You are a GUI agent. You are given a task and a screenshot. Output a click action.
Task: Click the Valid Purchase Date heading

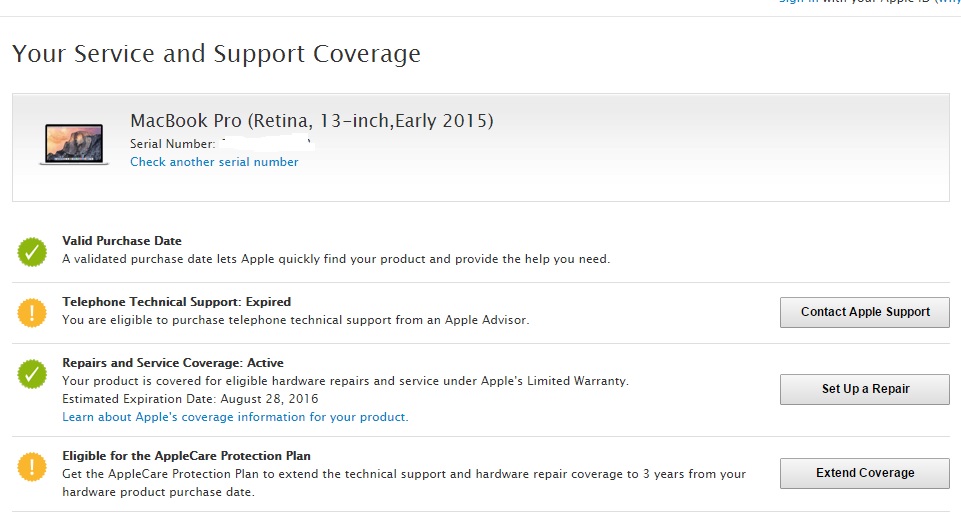[122, 241]
